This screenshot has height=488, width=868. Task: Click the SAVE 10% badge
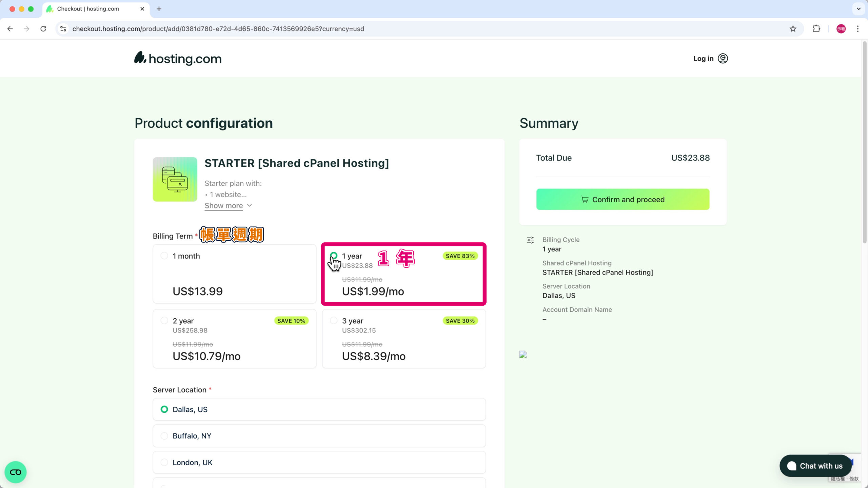click(291, 321)
